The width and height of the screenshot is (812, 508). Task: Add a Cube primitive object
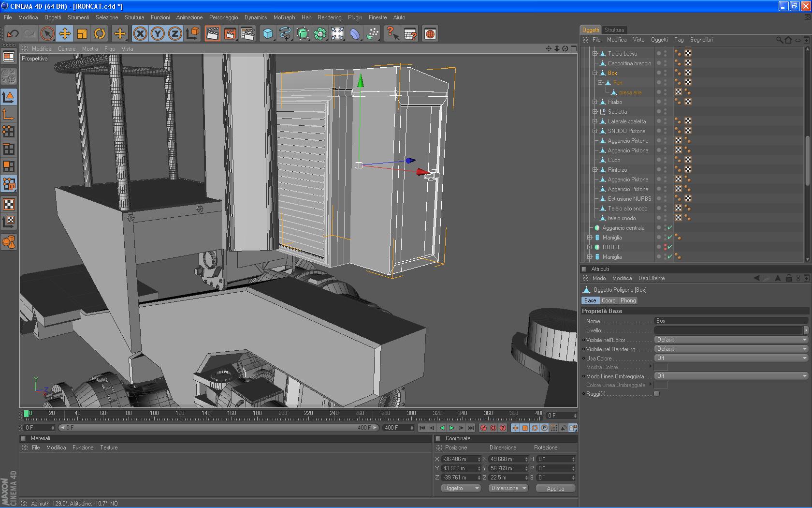[268, 33]
